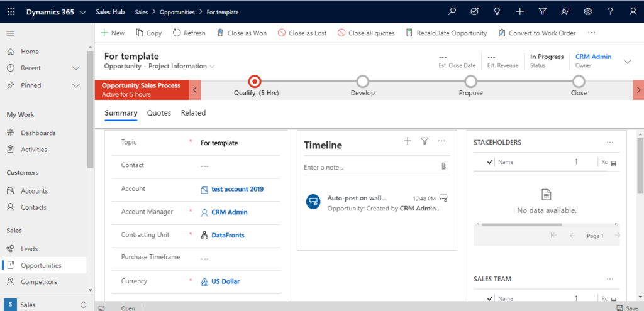This screenshot has width=644, height=311.
Task: Toggle select all checkmark in Stakeholders grid
Action: point(489,162)
